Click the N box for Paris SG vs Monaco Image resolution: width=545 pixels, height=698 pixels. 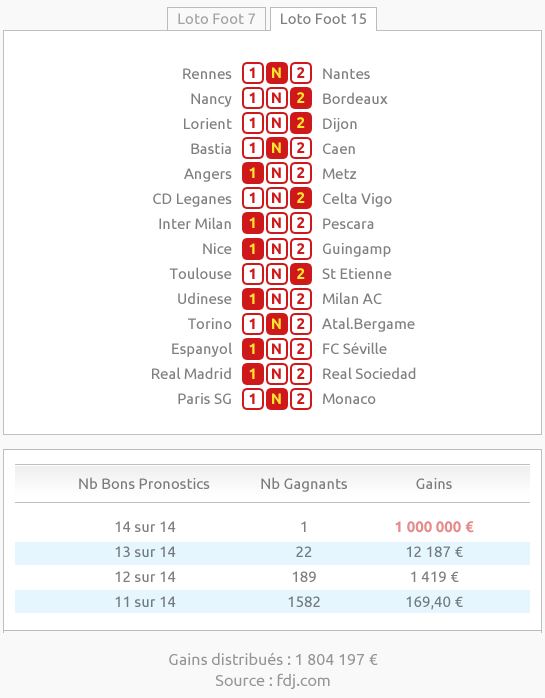pyautogui.click(x=277, y=398)
